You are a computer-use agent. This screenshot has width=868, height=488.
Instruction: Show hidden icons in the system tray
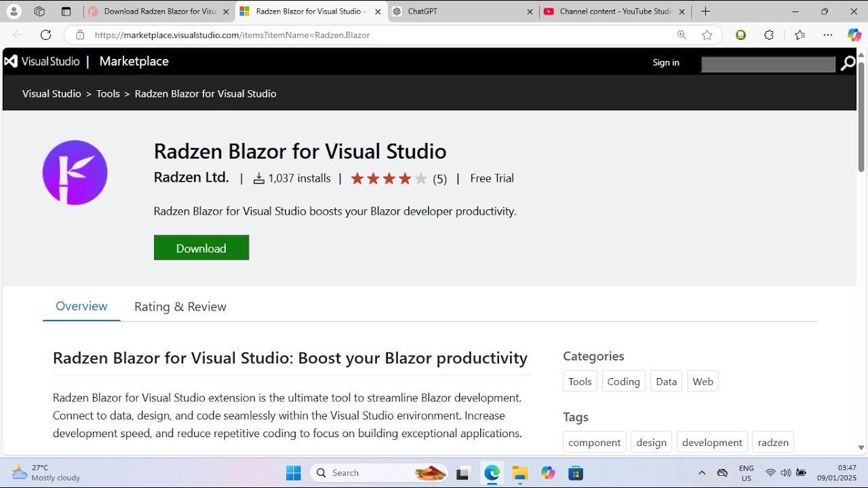coord(702,473)
